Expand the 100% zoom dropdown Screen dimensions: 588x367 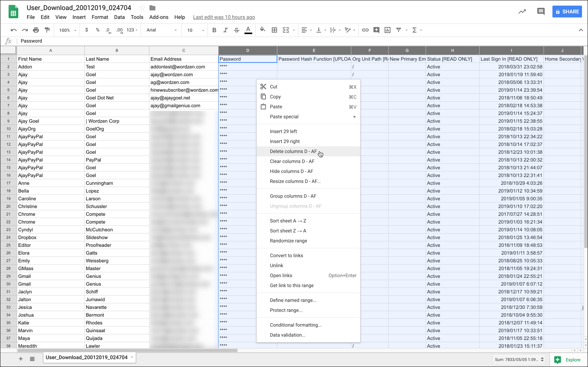tap(67, 30)
